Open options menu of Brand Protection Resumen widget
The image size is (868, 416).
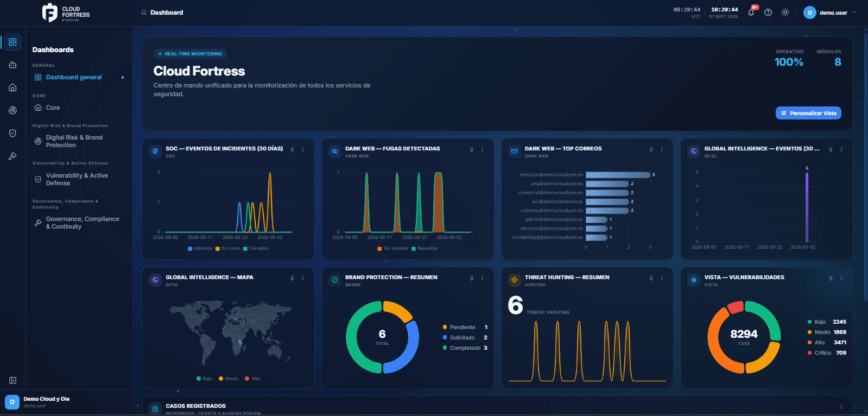coord(483,279)
